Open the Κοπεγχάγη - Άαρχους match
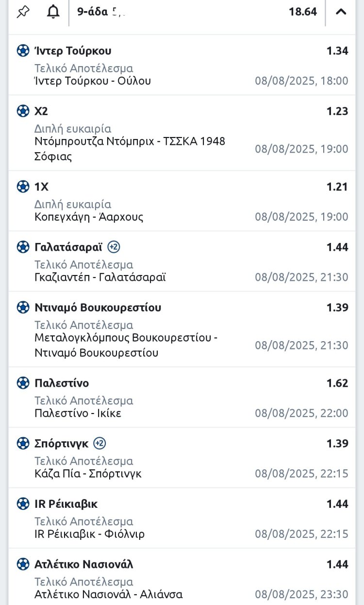The image size is (364, 605). [89, 217]
